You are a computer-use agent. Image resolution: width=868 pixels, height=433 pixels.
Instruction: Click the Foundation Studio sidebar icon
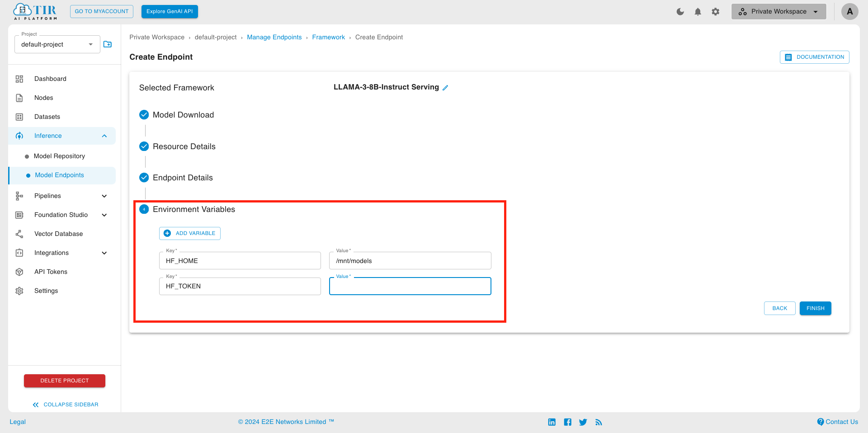(x=19, y=215)
